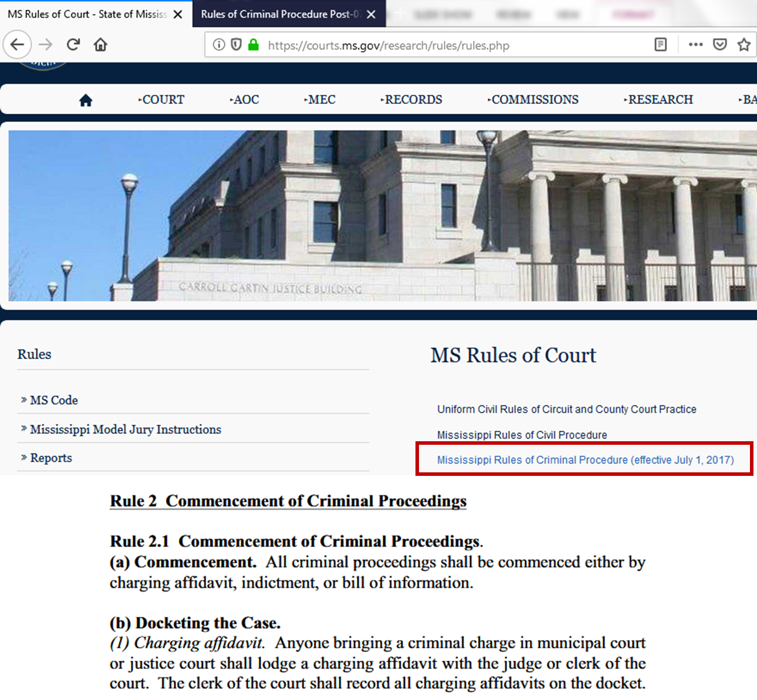Open the COMMISSIONS navigation menu
The image size is (757, 700).
pyautogui.click(x=533, y=100)
